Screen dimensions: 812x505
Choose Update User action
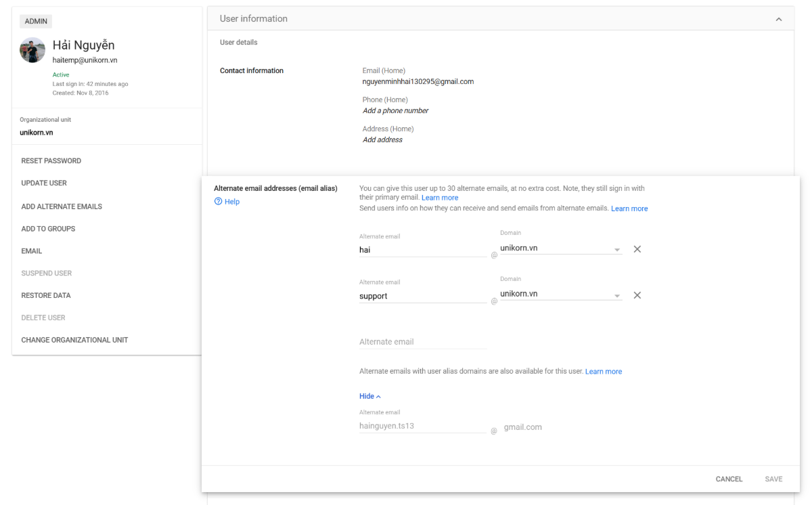pyautogui.click(x=44, y=183)
